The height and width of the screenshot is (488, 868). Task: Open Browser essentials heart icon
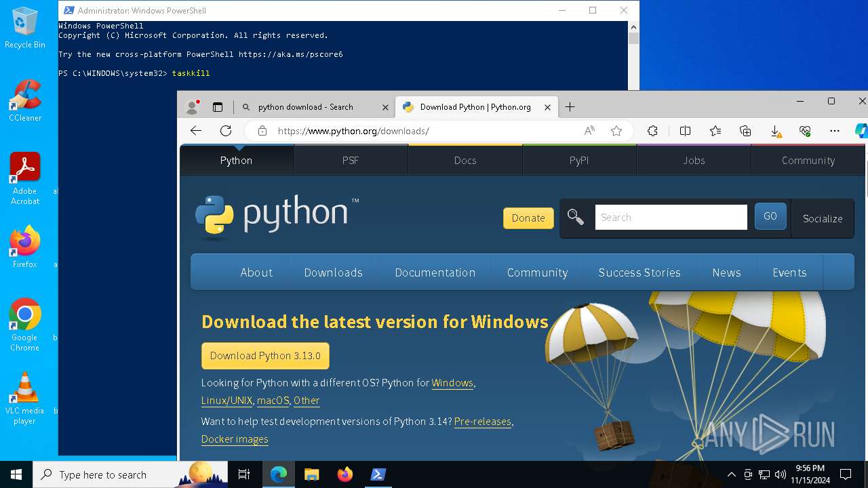[805, 131]
